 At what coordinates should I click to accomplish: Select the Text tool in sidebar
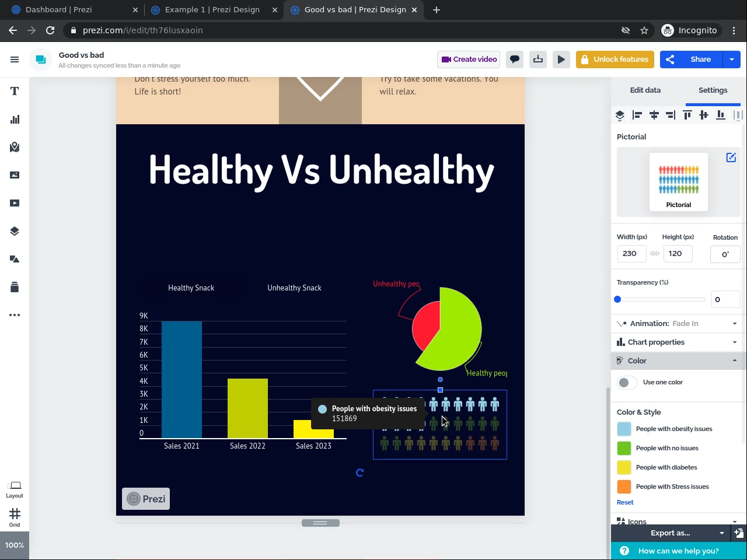(15, 91)
